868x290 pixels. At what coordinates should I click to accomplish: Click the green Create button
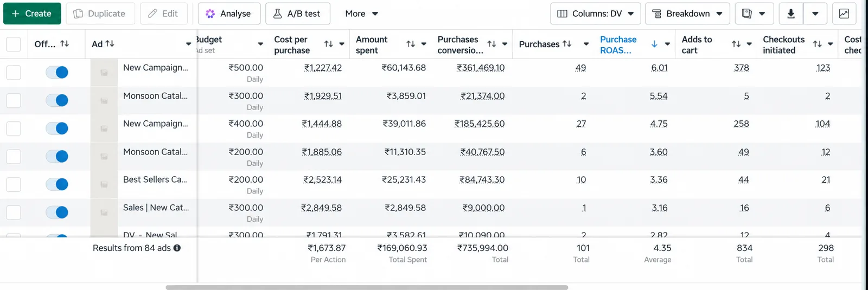tap(32, 14)
